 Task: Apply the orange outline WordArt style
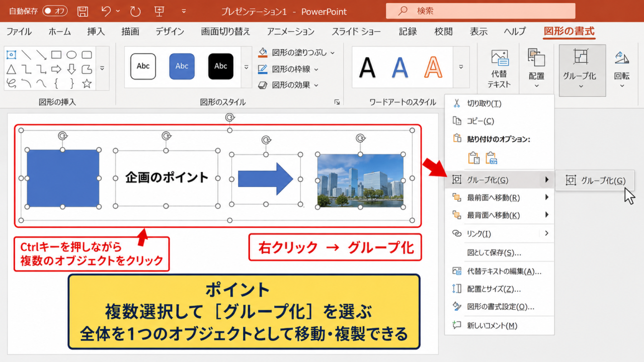coord(432,67)
